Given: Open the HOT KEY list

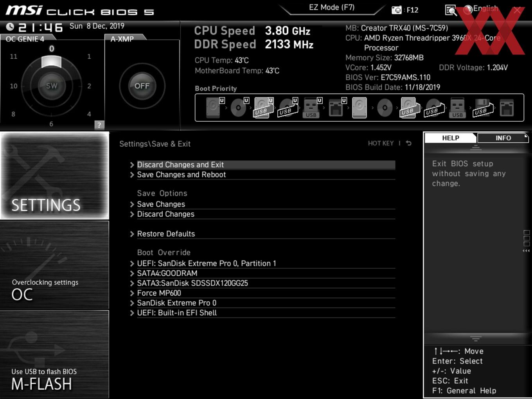Looking at the screenshot, I should coord(381,143).
